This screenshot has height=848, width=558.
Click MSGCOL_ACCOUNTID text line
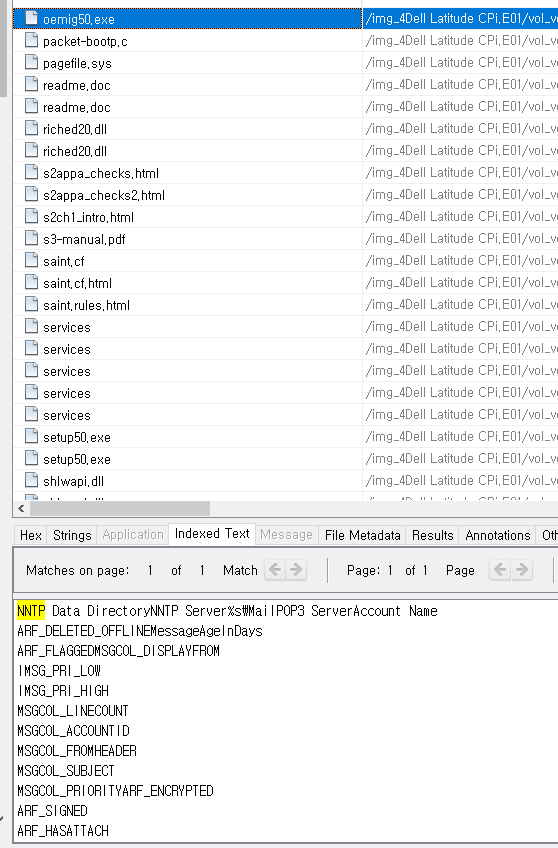(x=73, y=731)
